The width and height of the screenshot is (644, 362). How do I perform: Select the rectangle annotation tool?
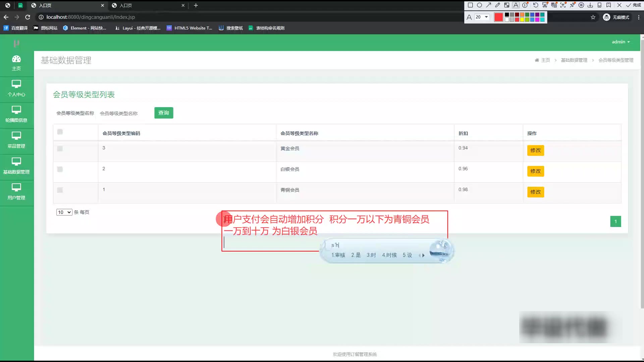tap(470, 5)
